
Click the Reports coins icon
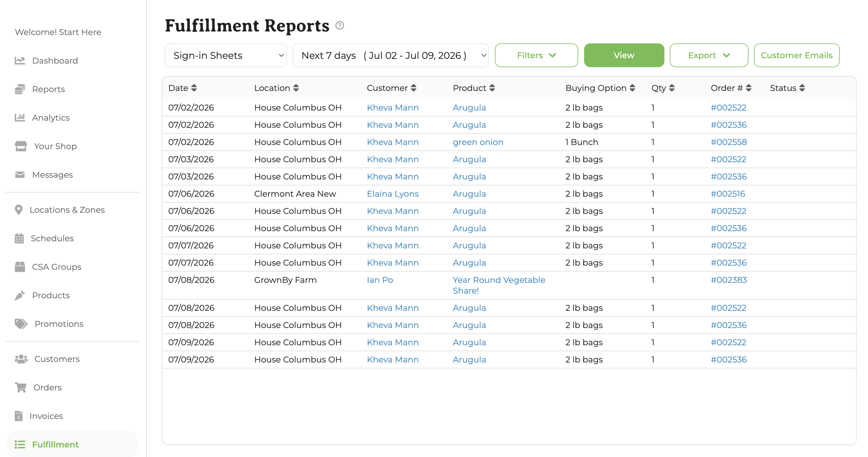(x=20, y=89)
